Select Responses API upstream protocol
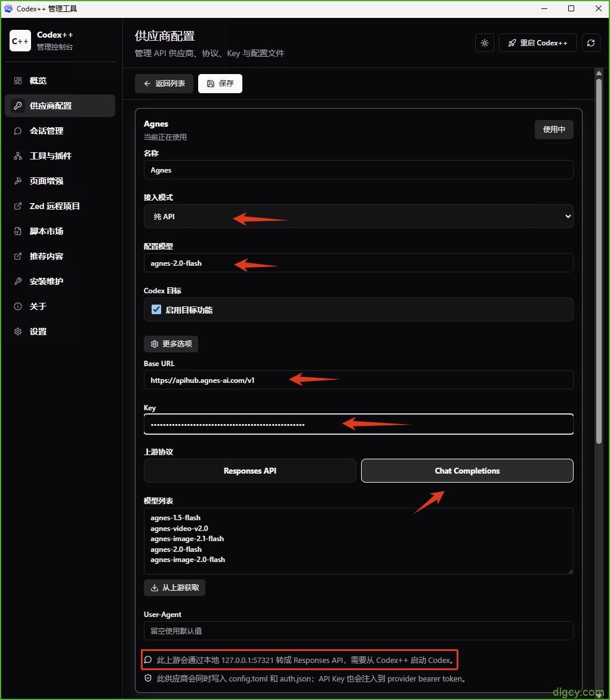The image size is (610, 700). coord(250,471)
